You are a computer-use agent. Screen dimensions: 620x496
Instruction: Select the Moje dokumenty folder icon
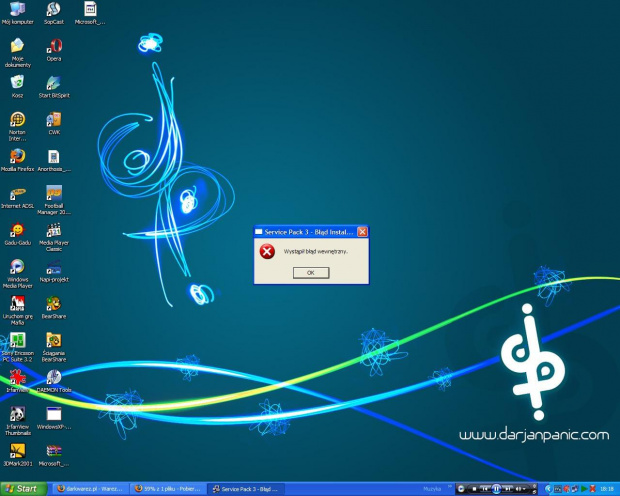click(x=17, y=53)
